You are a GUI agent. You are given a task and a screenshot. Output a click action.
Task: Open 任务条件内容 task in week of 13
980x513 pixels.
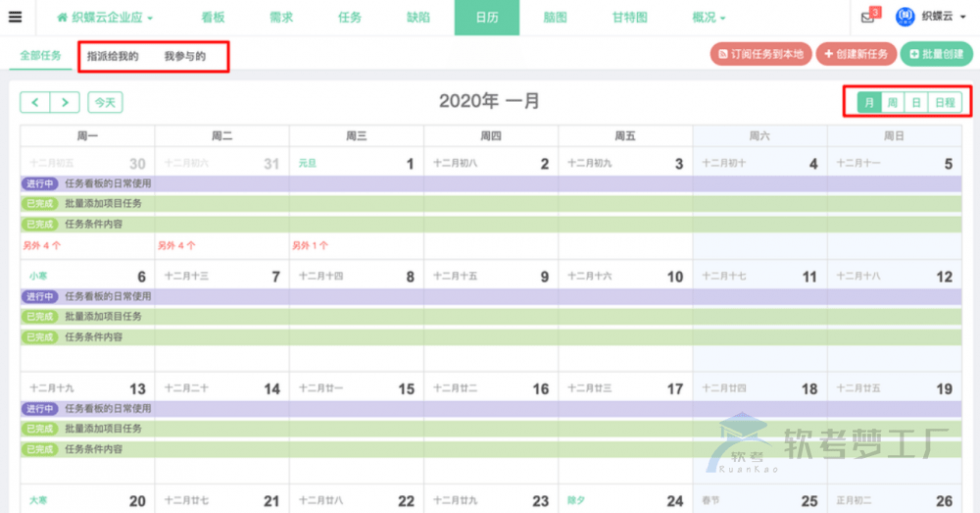(x=491, y=449)
